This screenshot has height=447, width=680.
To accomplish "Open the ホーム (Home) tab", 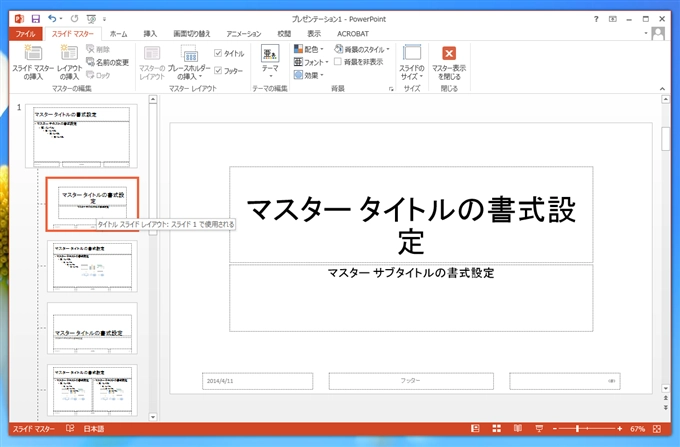I will (118, 33).
